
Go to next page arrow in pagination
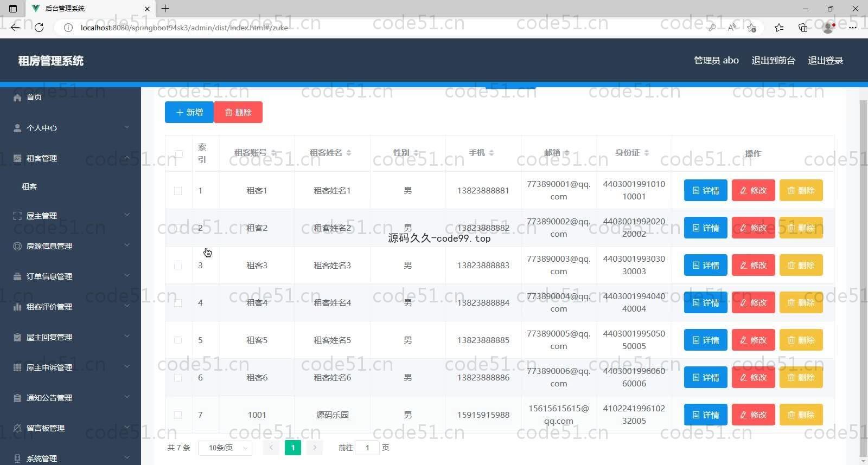click(x=315, y=448)
